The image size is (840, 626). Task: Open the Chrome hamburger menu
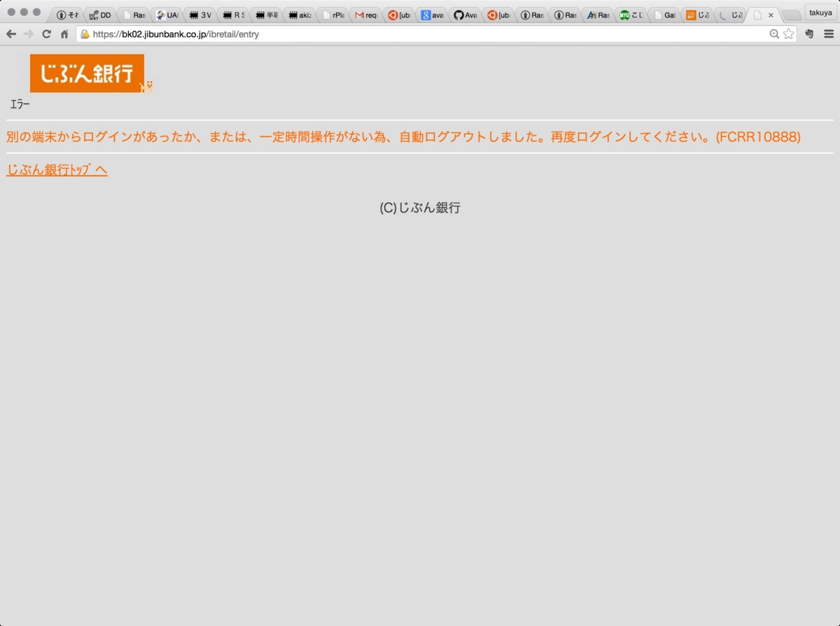click(829, 34)
